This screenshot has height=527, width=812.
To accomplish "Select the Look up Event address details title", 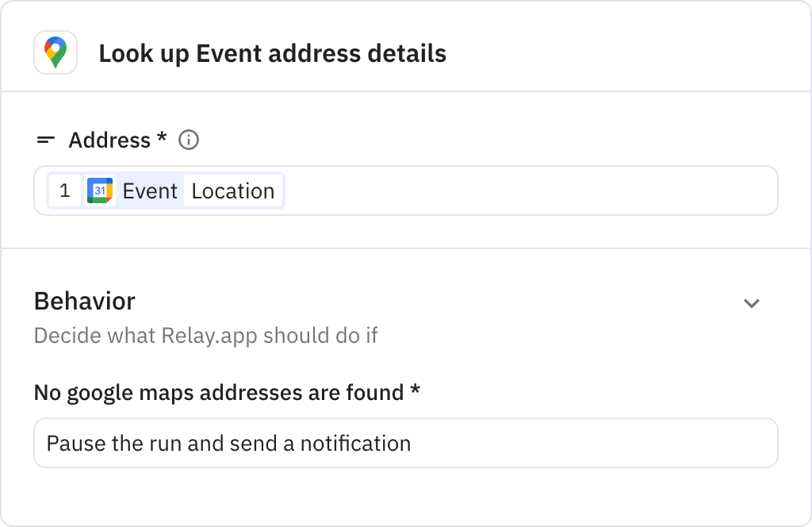I will click(272, 53).
